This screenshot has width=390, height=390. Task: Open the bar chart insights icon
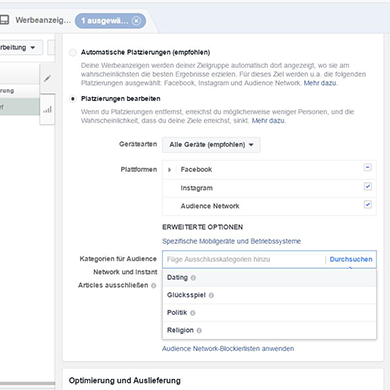[47, 109]
